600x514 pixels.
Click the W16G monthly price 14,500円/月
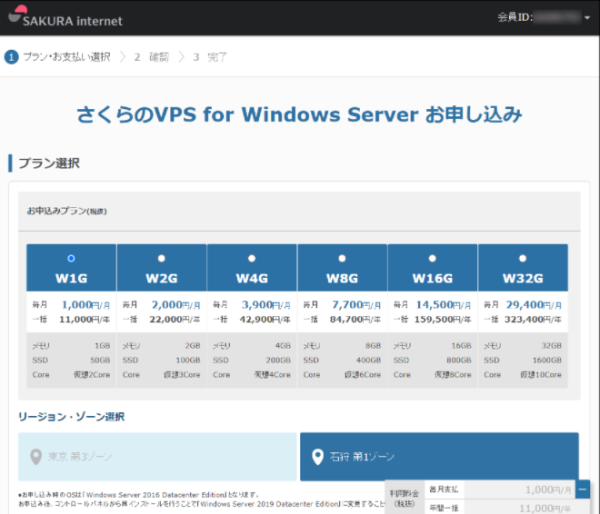point(443,305)
